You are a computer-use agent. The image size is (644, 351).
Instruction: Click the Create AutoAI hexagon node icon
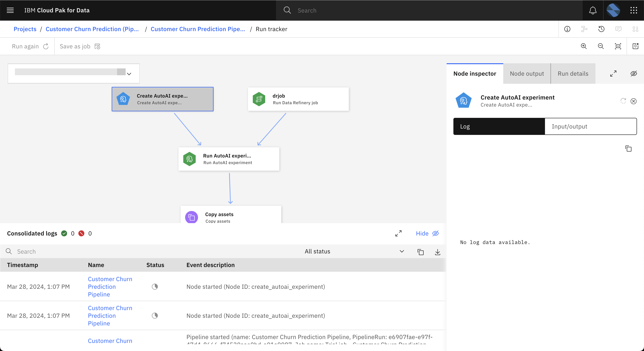pos(123,99)
